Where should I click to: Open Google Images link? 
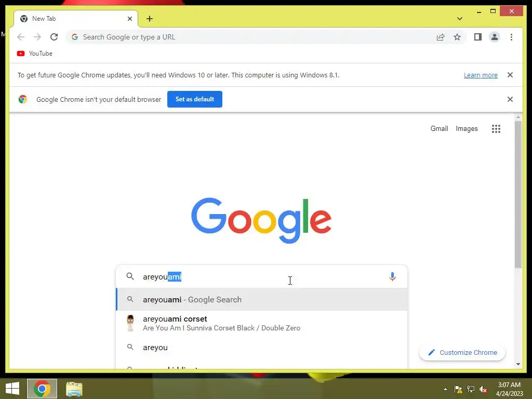[467, 129]
